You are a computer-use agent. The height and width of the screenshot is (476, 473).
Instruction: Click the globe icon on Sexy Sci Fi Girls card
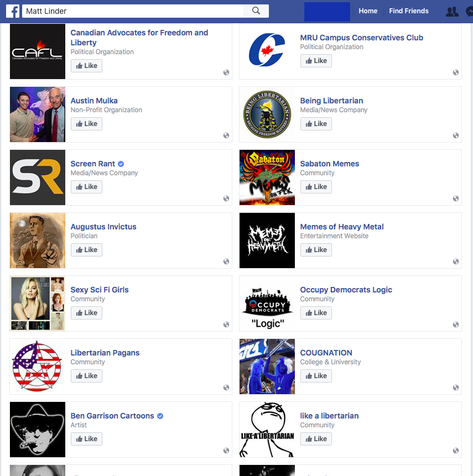coord(226,325)
